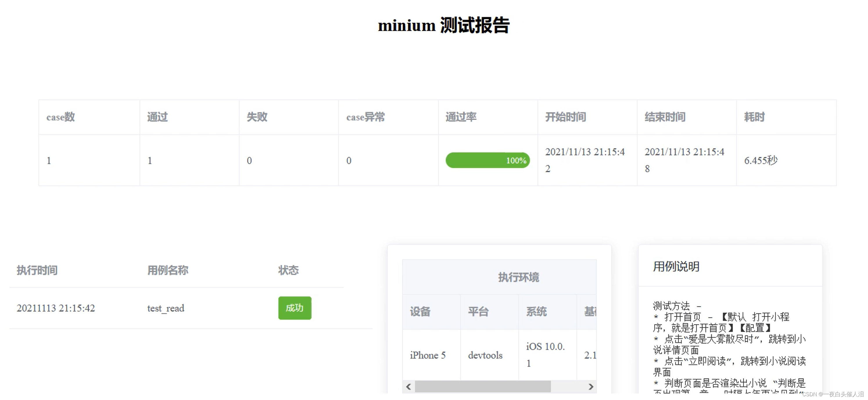Select the test_read case name

tap(166, 308)
